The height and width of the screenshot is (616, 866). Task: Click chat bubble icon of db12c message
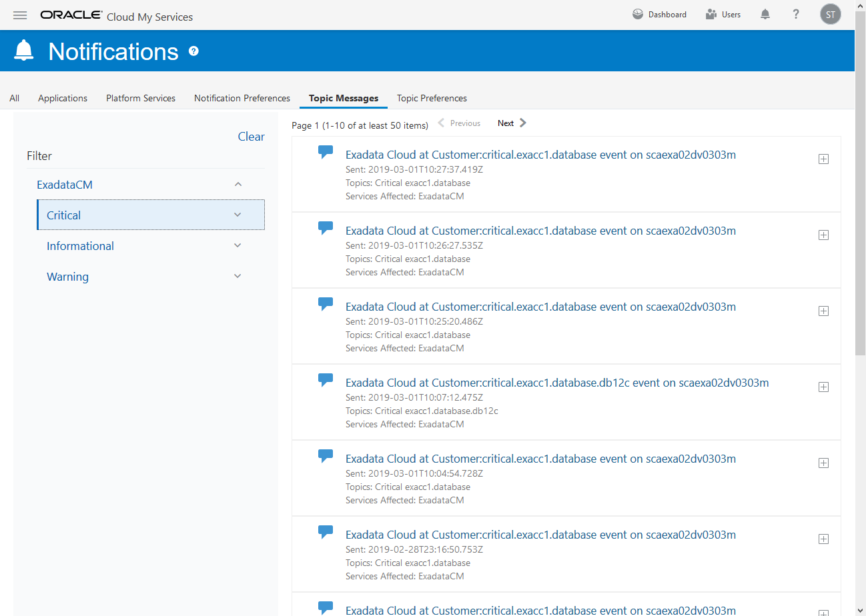[326, 381]
